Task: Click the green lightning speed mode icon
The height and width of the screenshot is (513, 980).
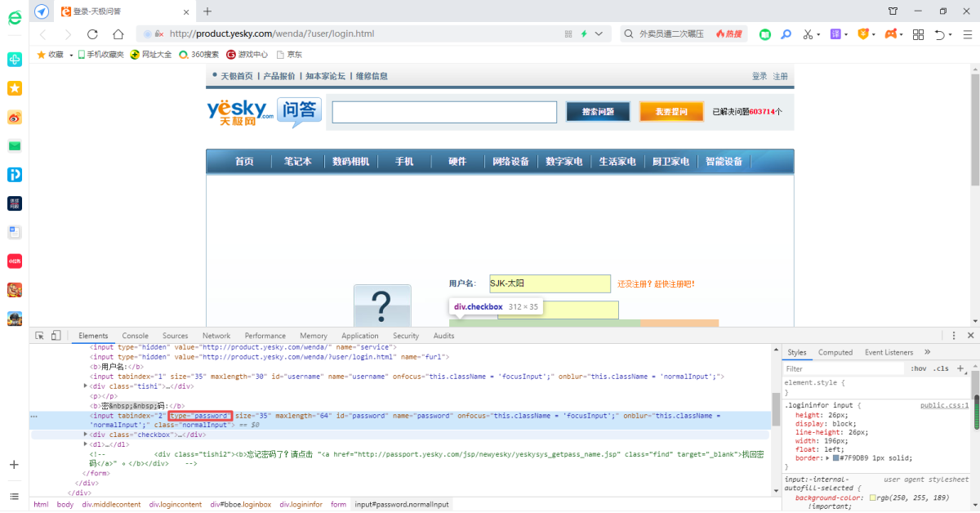Action: 584,34
